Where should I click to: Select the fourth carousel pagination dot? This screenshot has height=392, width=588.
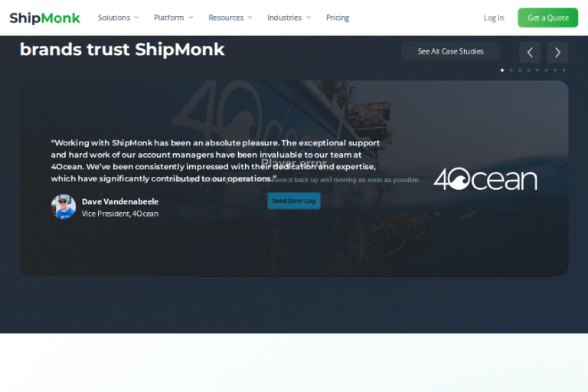coord(529,70)
